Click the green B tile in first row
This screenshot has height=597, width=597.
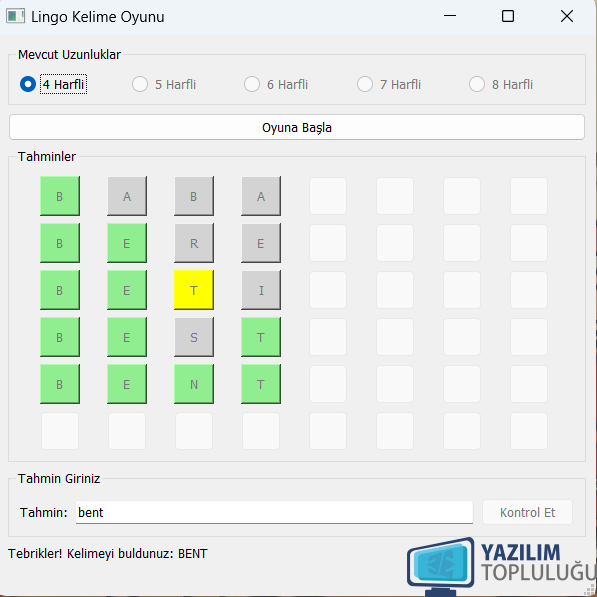(x=60, y=196)
